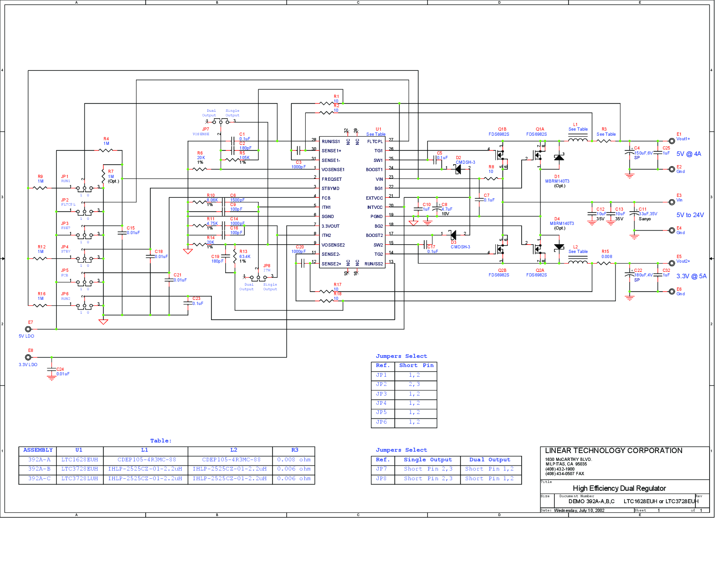
Task: Select the R15 0.008 sense resistor
Action: click(605, 263)
